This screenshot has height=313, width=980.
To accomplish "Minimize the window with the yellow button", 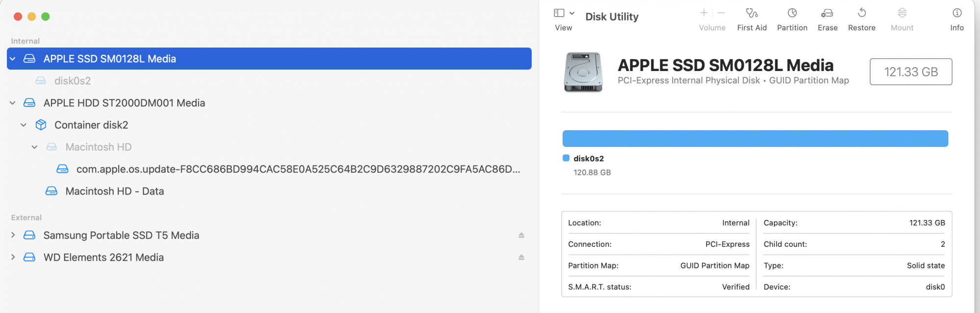I will (x=31, y=17).
